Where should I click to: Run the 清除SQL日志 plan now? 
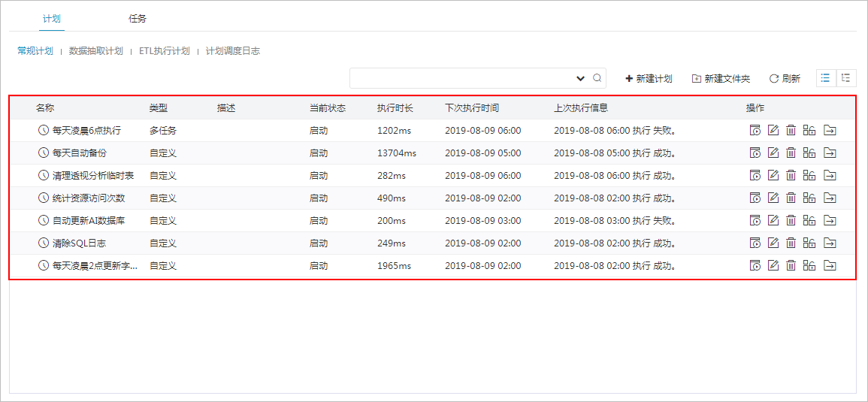click(755, 243)
